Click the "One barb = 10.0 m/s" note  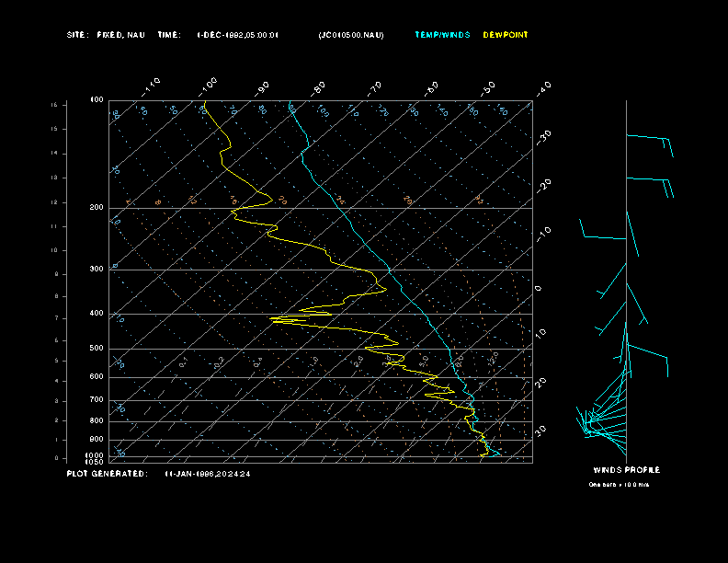coord(619,485)
